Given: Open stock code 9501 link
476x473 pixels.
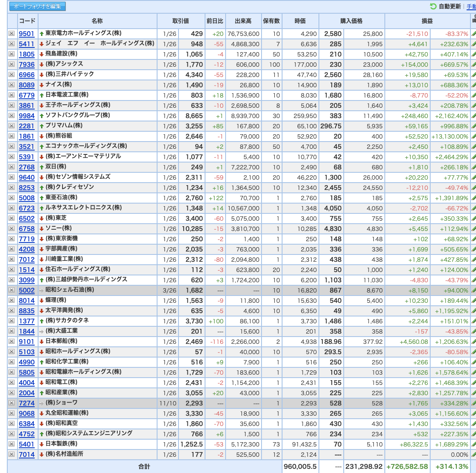Looking at the screenshot, I should click(27, 34).
